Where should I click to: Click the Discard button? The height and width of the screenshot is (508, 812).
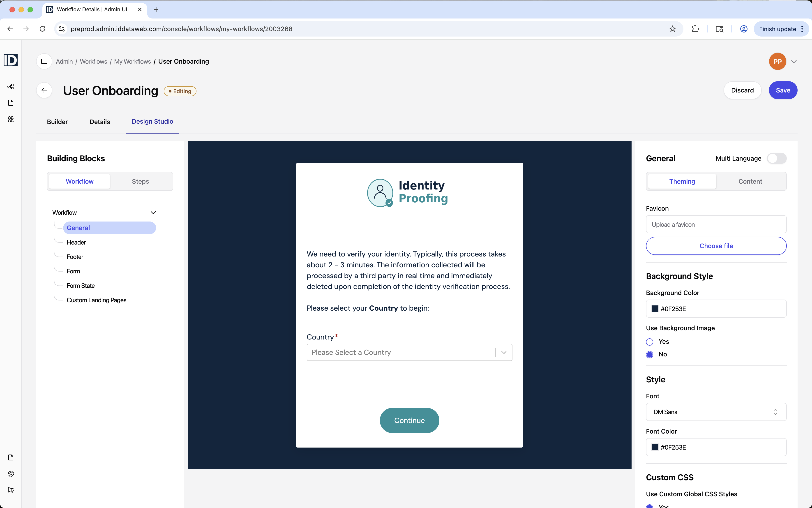tap(742, 90)
